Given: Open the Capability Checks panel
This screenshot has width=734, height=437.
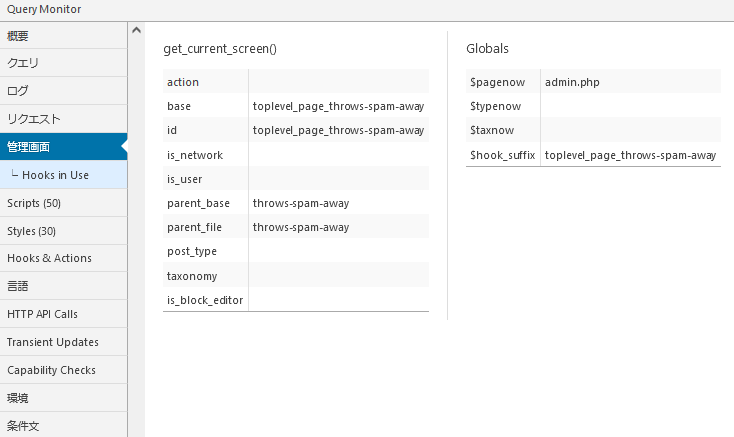Looking at the screenshot, I should 51,370.
